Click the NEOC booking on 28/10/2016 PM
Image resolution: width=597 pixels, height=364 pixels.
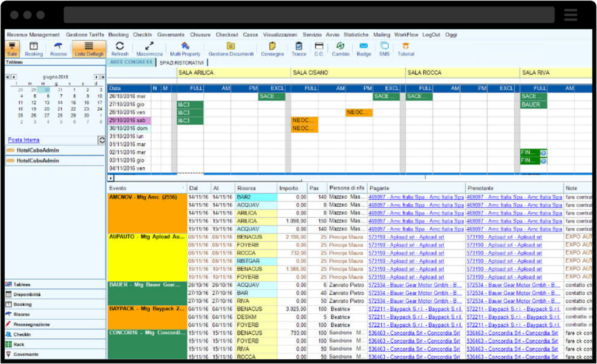pos(359,112)
